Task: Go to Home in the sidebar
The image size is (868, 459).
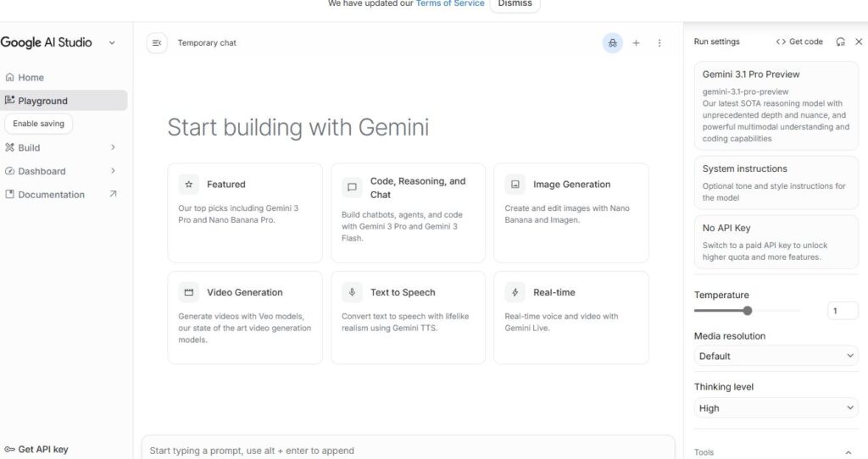Action: pyautogui.click(x=31, y=77)
